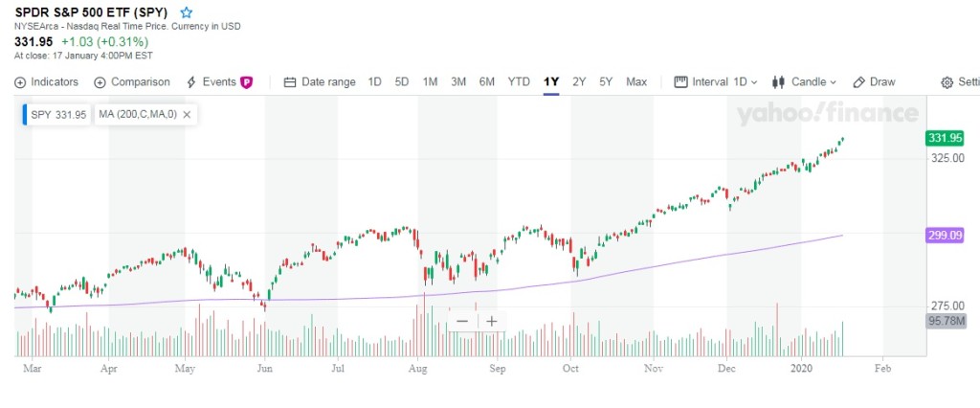Select the Max time range
The width and height of the screenshot is (980, 408).
pyautogui.click(x=636, y=82)
